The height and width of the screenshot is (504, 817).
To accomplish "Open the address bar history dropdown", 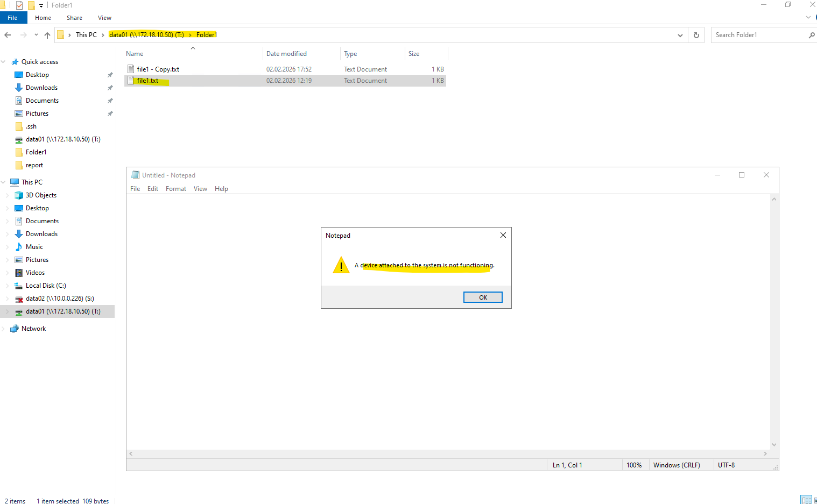I will (x=680, y=35).
